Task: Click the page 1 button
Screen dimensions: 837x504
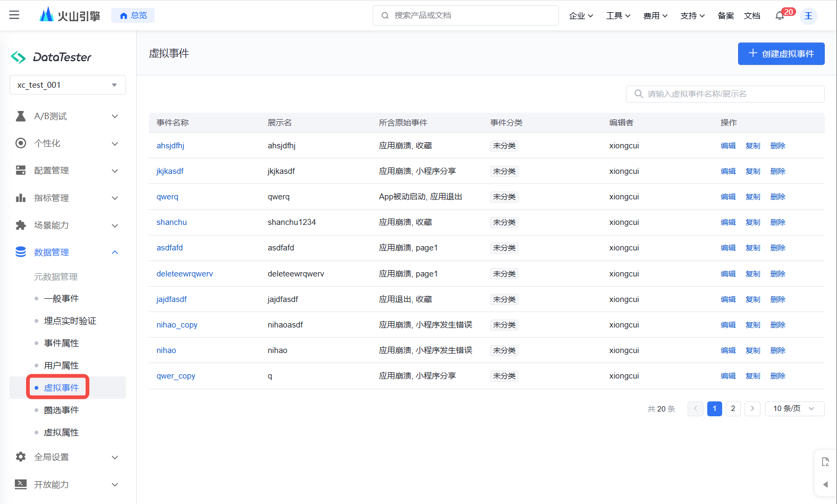Action: pos(715,408)
